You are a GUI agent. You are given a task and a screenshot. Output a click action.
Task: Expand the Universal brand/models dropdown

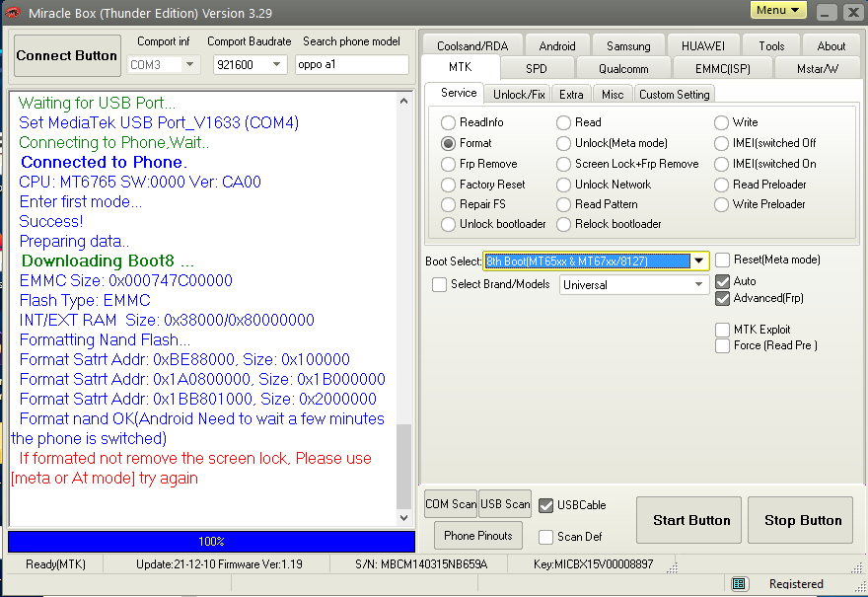pyautogui.click(x=698, y=284)
